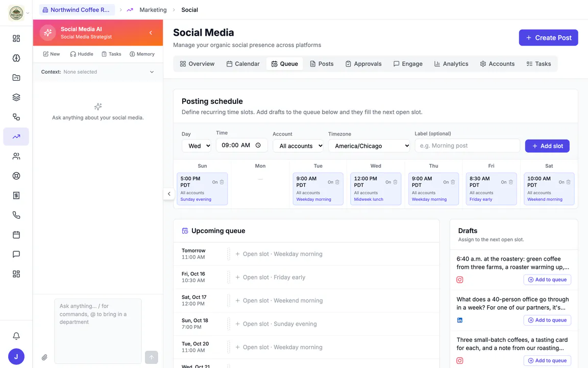Switch to the Accounts tab
Image resolution: width=588 pixels, height=368 pixels.
coord(497,64)
